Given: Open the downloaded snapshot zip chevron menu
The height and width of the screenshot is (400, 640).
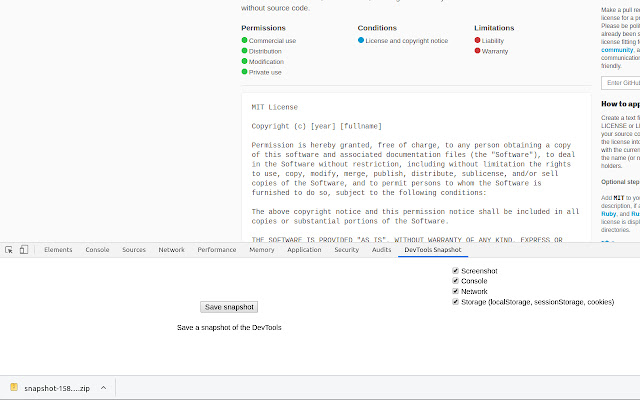Looking at the screenshot, I should point(104,388).
